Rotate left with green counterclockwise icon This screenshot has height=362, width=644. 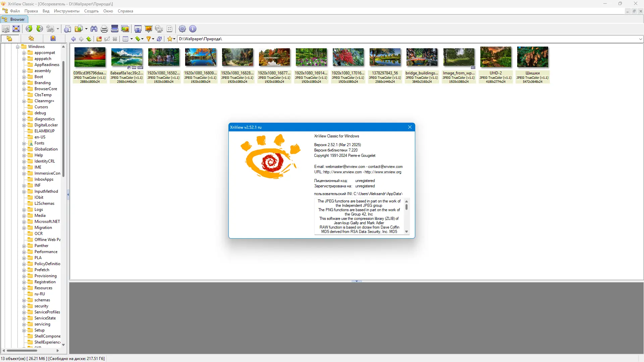click(29, 29)
